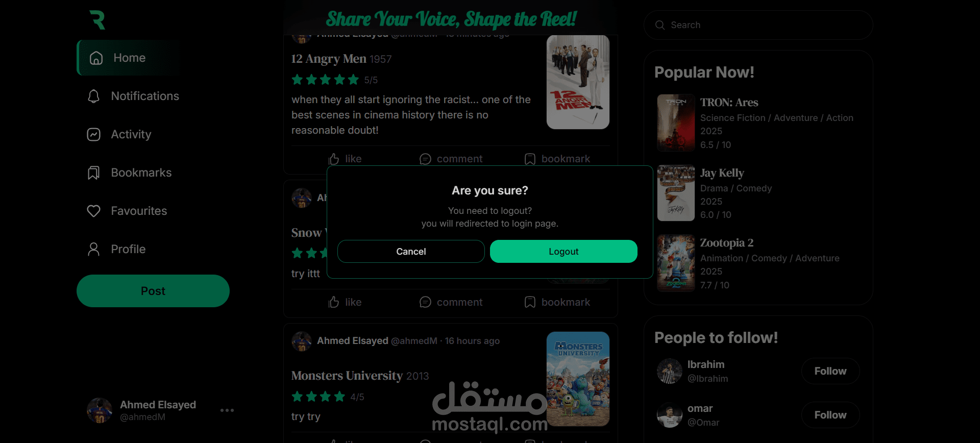Like the Snow review post

pos(345,302)
